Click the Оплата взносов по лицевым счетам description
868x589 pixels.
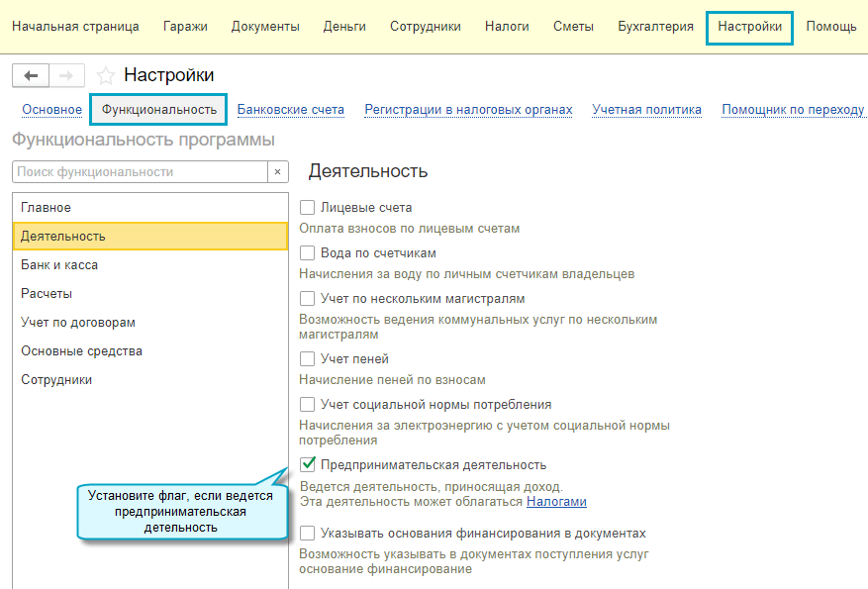409,229
